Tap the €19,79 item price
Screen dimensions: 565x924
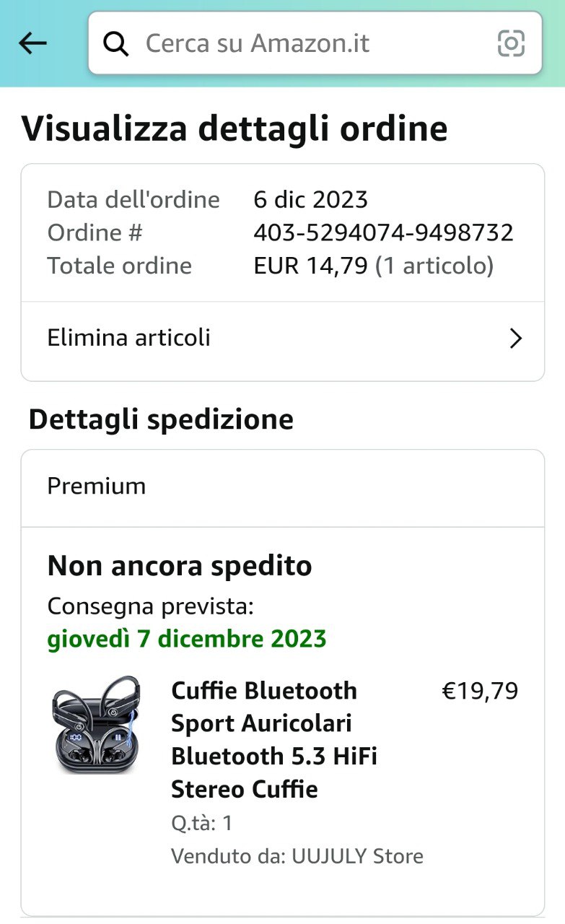pos(480,692)
